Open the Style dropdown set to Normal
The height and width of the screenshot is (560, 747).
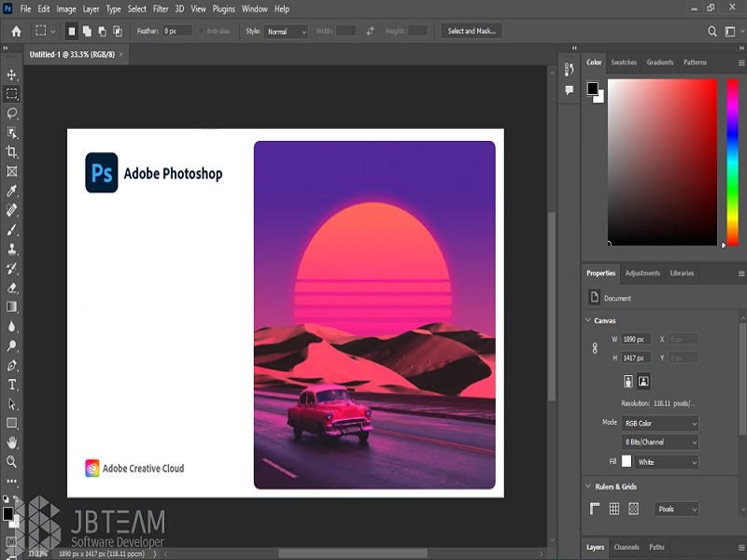click(x=288, y=32)
